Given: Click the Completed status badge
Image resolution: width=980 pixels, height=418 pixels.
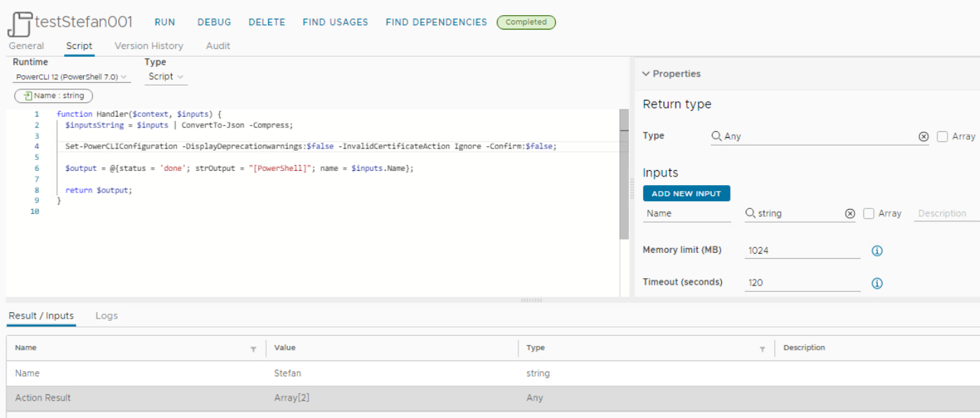Looking at the screenshot, I should 526,22.
